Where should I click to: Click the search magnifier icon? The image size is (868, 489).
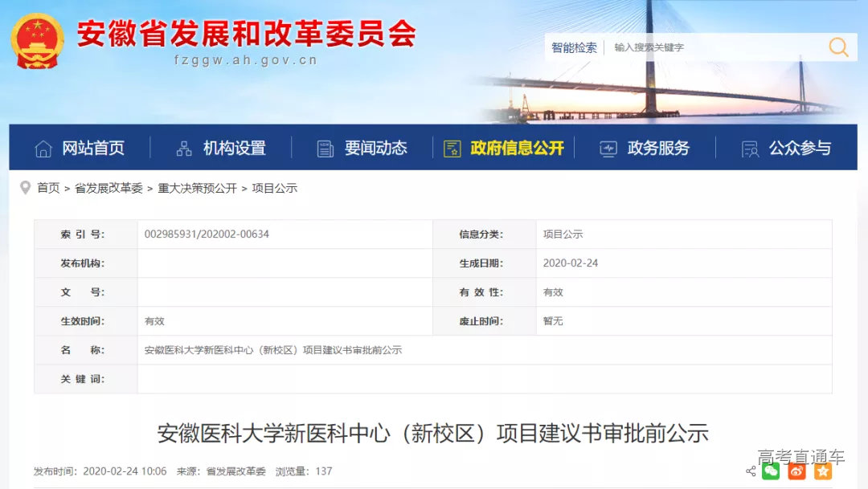tap(839, 47)
